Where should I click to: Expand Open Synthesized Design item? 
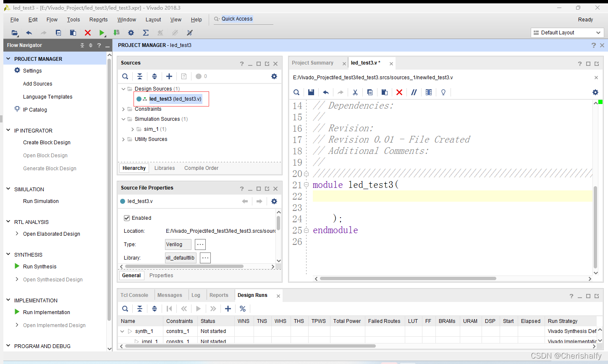17,279
